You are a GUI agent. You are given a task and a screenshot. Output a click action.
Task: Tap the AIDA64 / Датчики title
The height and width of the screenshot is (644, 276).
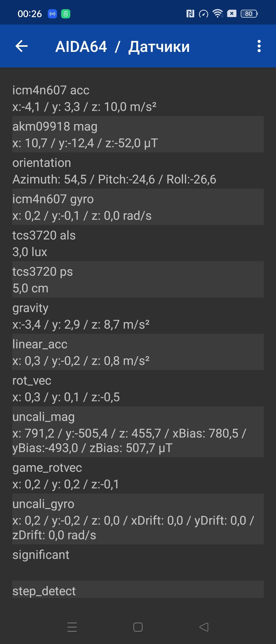122,47
